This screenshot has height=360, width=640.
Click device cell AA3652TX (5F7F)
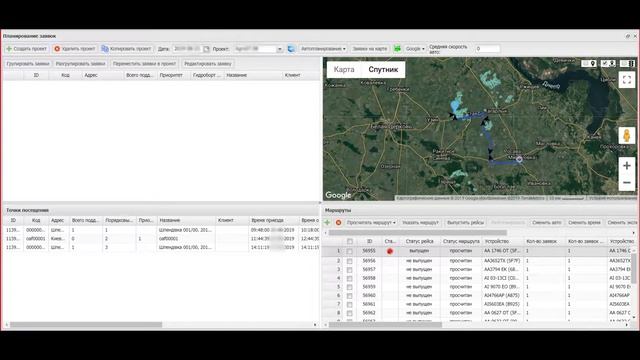point(502,261)
